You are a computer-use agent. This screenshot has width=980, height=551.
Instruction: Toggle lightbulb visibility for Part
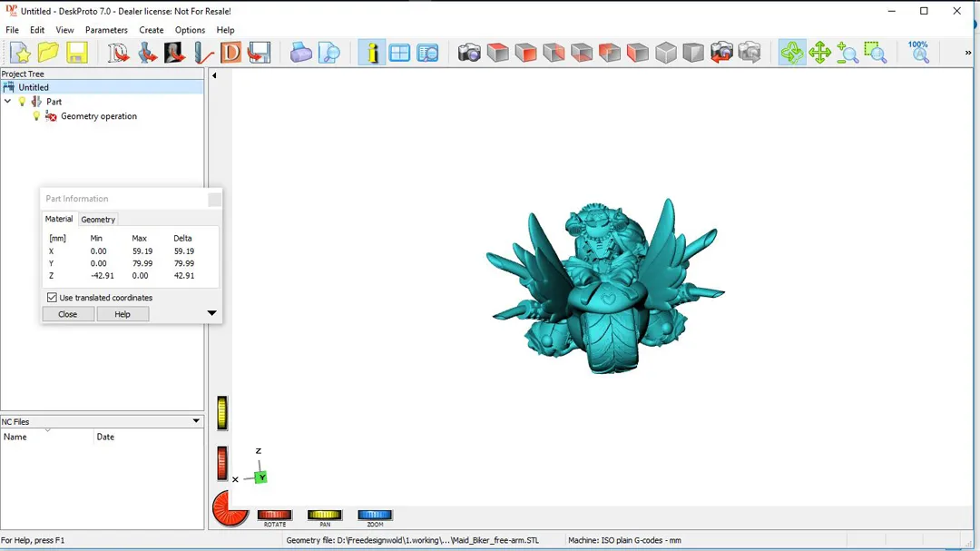click(23, 102)
